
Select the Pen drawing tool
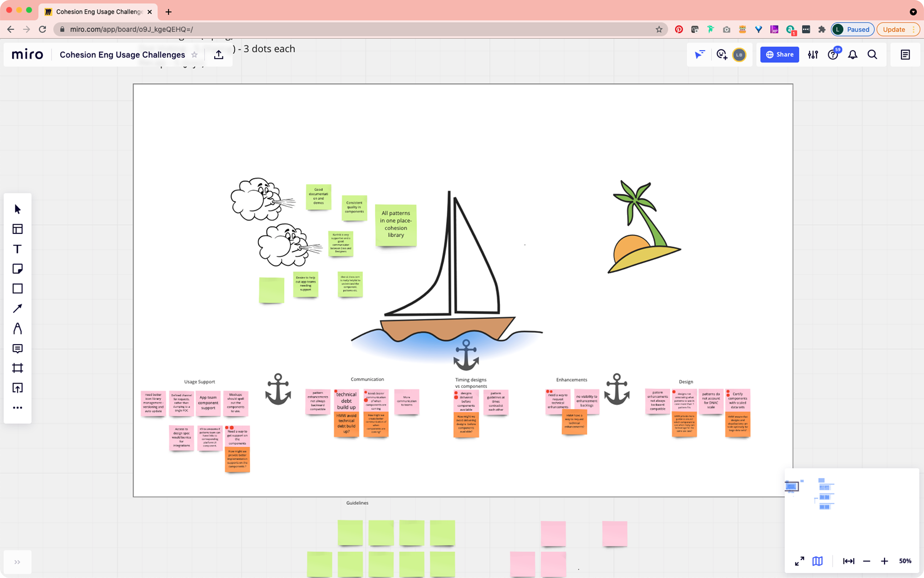pyautogui.click(x=18, y=328)
